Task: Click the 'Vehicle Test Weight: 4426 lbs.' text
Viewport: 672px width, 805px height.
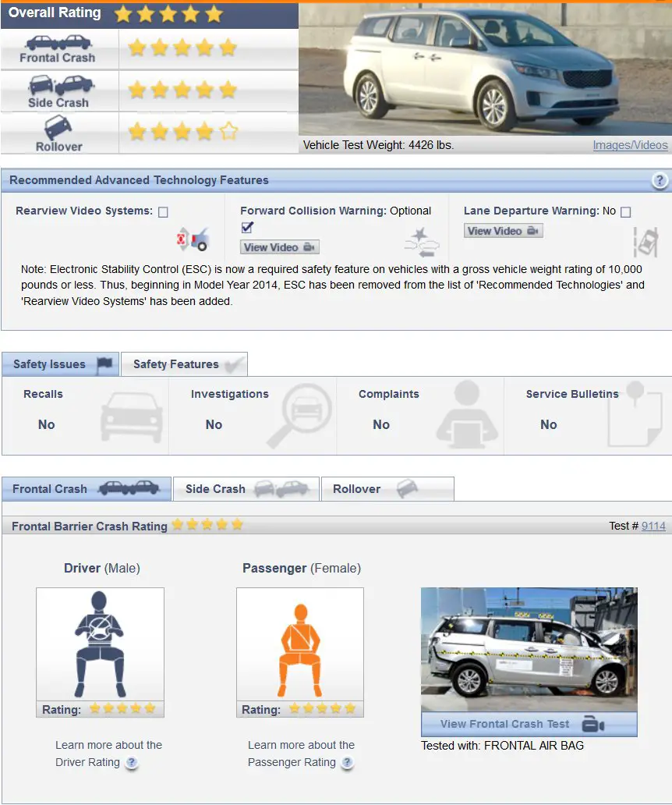Action: click(x=379, y=145)
